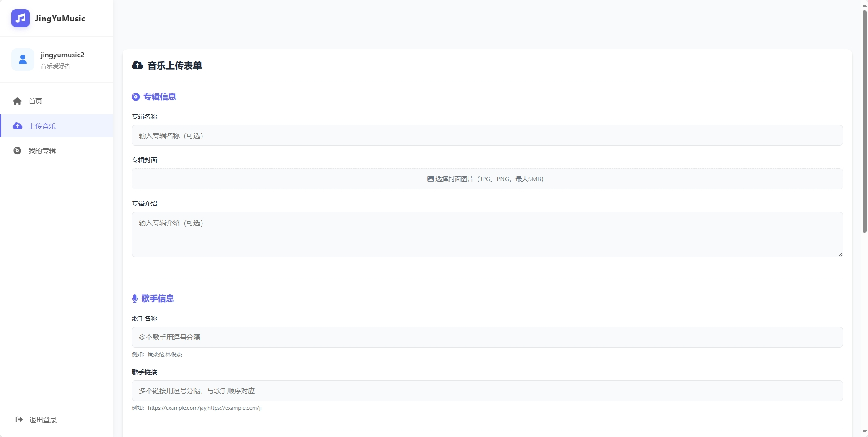Click the vertical scrollbar thumb
868x437 pixels.
point(864,121)
